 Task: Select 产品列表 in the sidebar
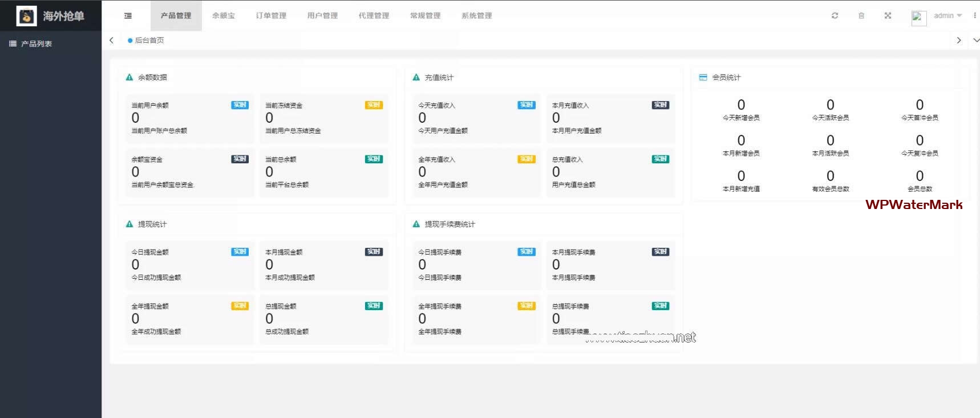pyautogui.click(x=36, y=44)
